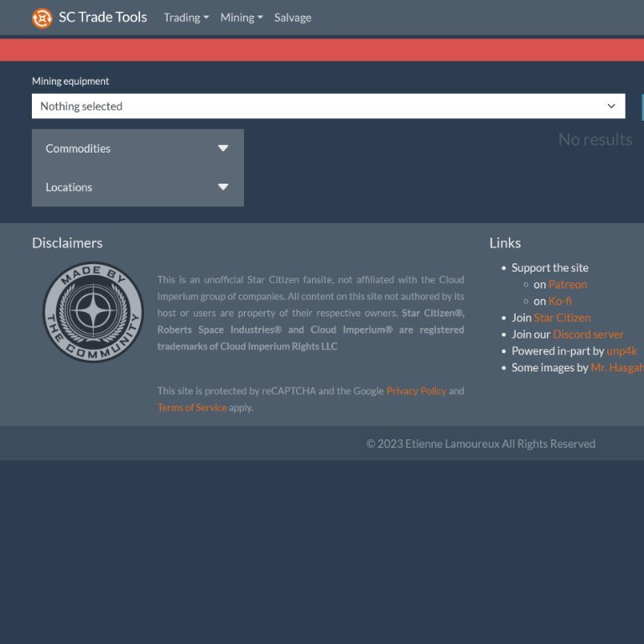
Task: Open the Terms of Service link
Action: [x=192, y=408]
